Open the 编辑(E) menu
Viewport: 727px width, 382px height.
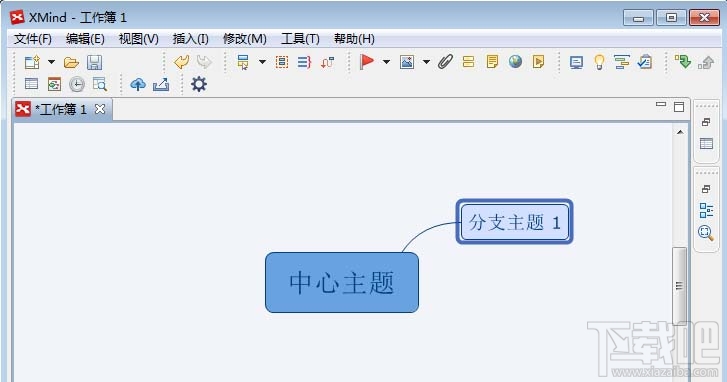(x=85, y=39)
